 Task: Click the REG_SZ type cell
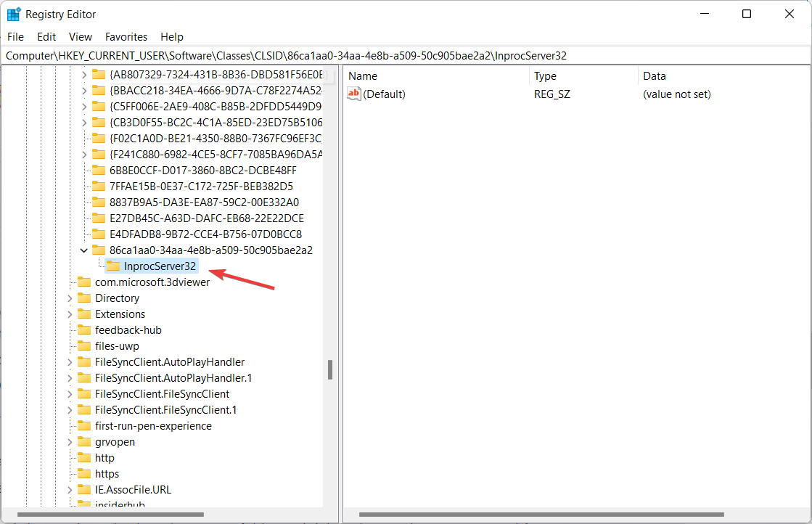pos(552,94)
